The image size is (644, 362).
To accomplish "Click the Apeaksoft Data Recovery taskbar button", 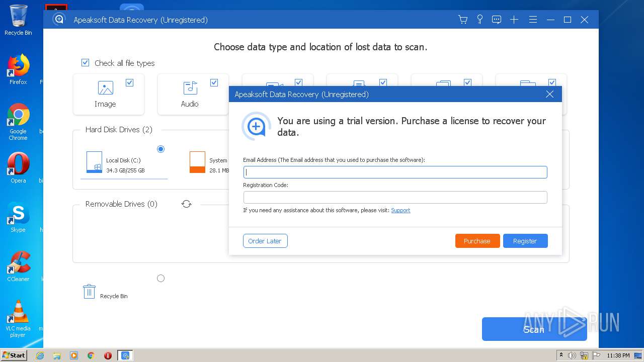I will pyautogui.click(x=125, y=355).
